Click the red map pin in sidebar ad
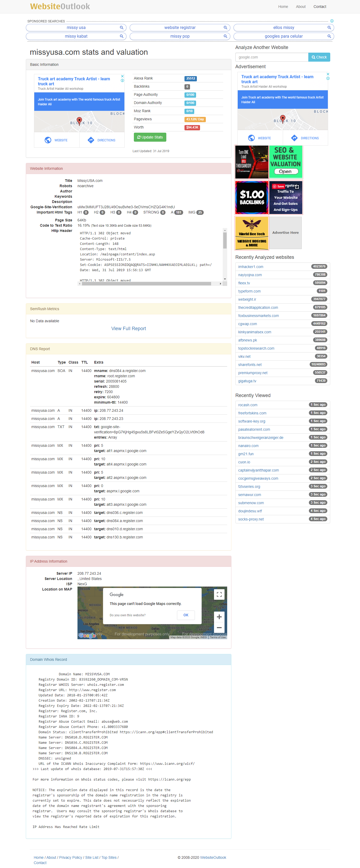 pyautogui.click(x=283, y=119)
